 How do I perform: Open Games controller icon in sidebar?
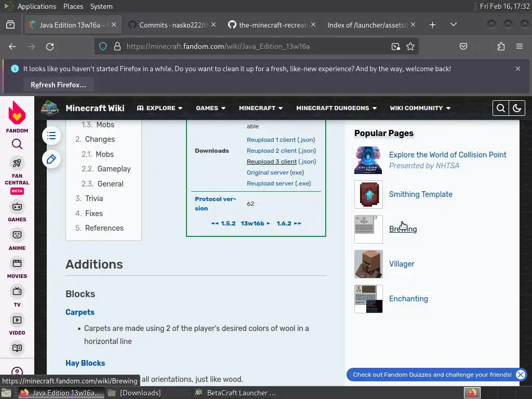(17, 207)
